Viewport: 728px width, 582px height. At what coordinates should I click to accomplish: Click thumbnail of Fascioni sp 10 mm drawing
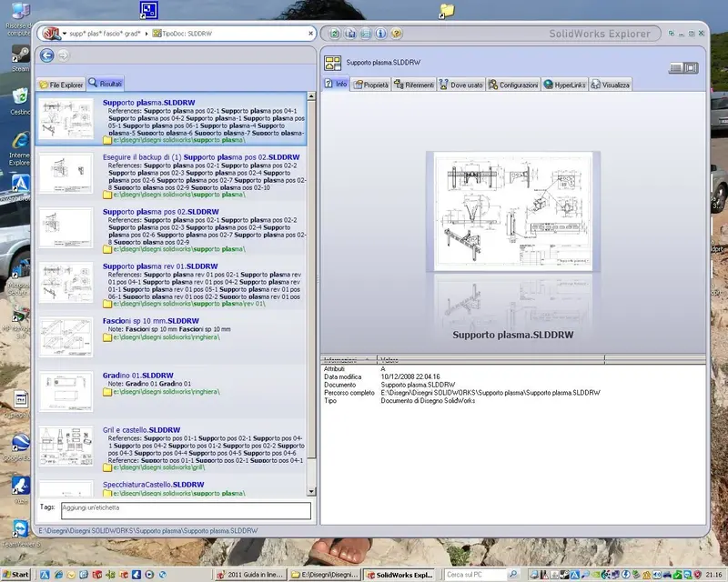tap(66, 337)
